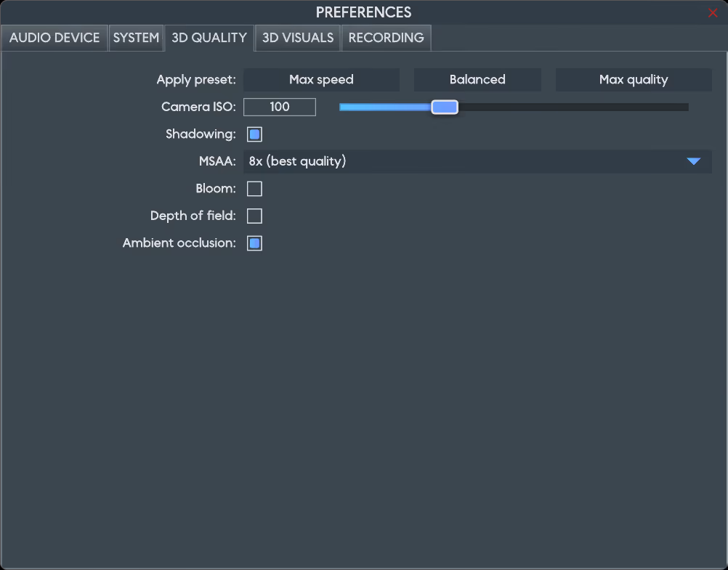Click the Camera ISO slider handle

(445, 107)
